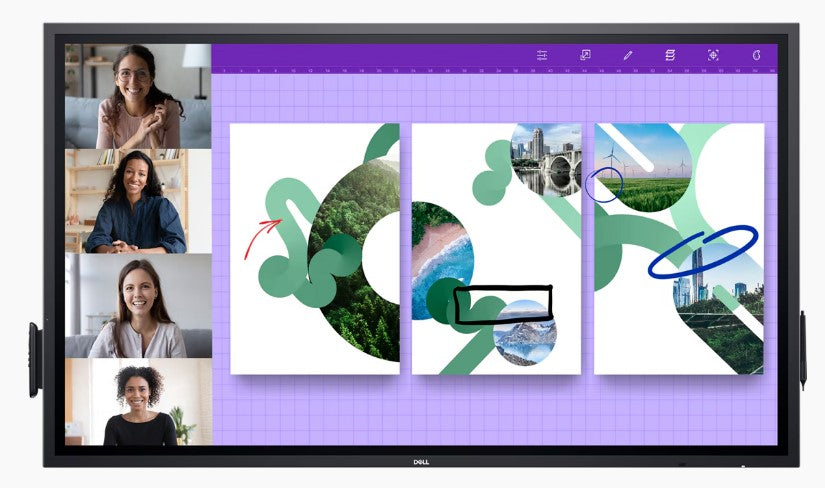The height and width of the screenshot is (488, 825).
Task: Click the red arrow annotation
Action: [x=262, y=236]
